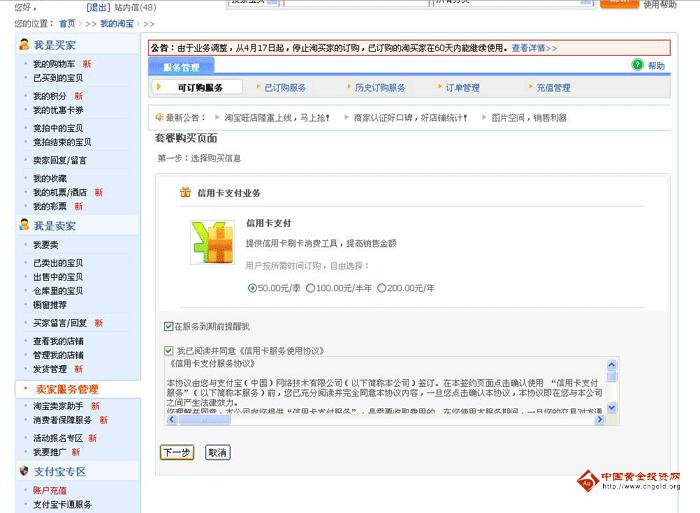Open 我的彩票 in sidebar

(50, 206)
